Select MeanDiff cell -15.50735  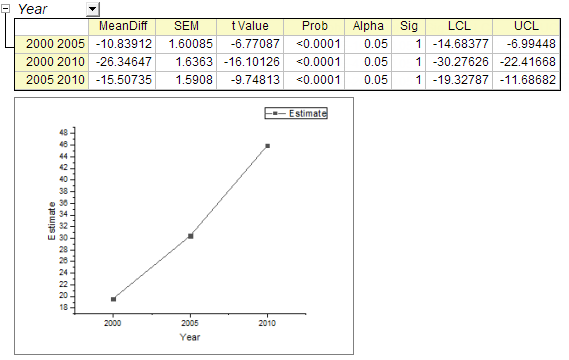[x=122, y=80]
